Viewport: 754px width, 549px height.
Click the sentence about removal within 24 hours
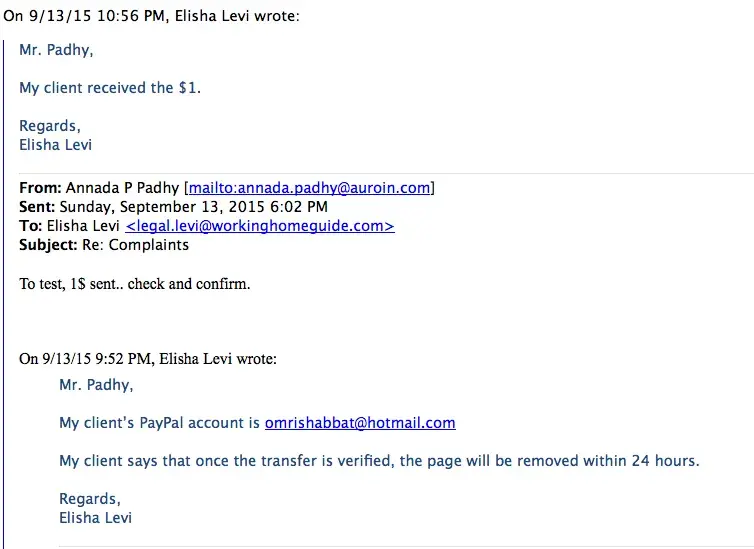point(379,461)
